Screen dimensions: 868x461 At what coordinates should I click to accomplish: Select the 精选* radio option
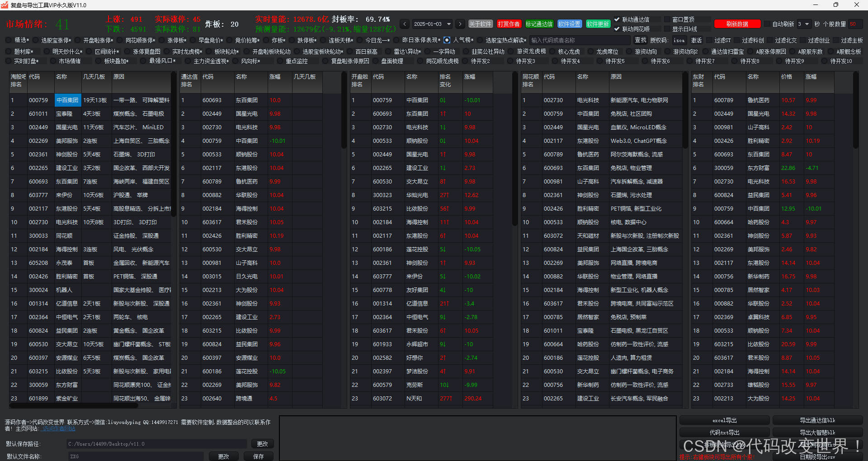coord(8,40)
